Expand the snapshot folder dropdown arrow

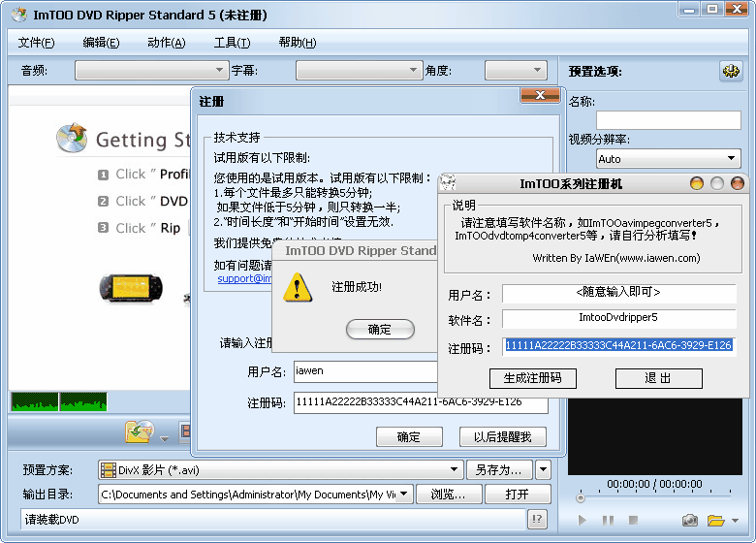[x=736, y=521]
